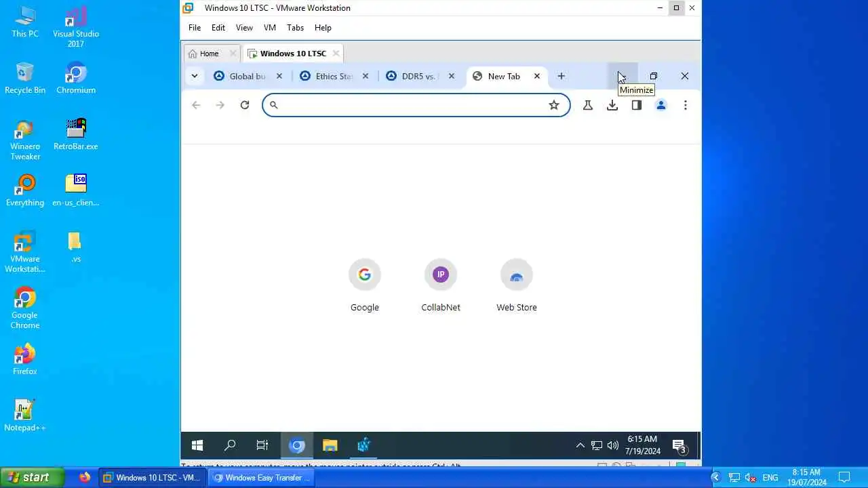This screenshot has width=868, height=488.
Task: Open the browser downloads icon
Action: pyautogui.click(x=612, y=105)
